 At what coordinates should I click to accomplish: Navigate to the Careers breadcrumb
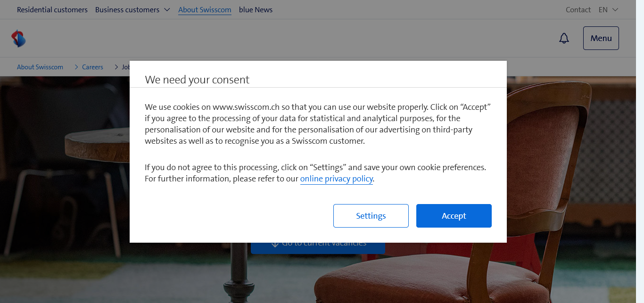tap(92, 67)
